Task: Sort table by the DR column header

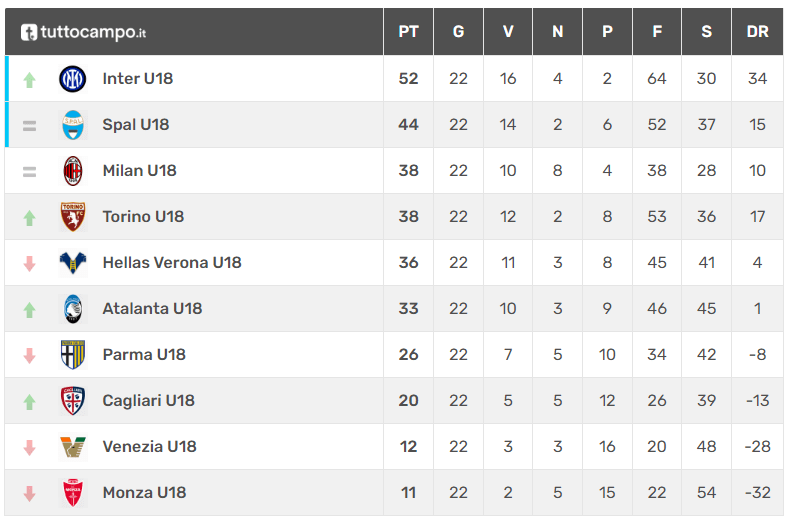Action: point(757,32)
